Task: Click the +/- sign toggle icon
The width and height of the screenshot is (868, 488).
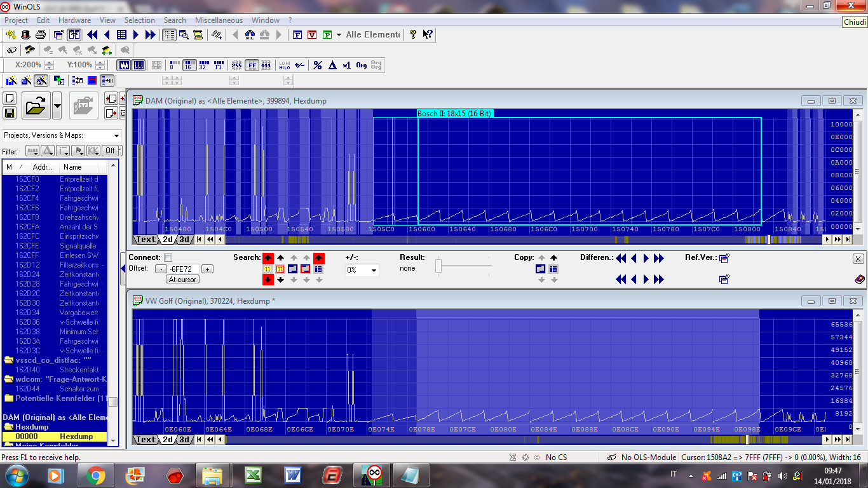Action: [299, 65]
